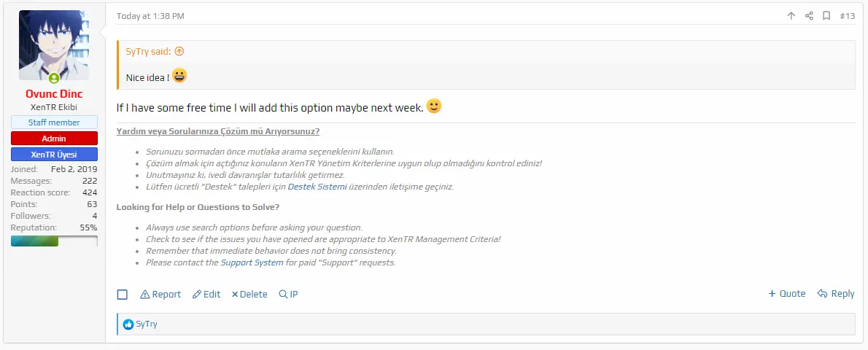The image size is (868, 350).
Task: Report this post
Action: click(160, 295)
